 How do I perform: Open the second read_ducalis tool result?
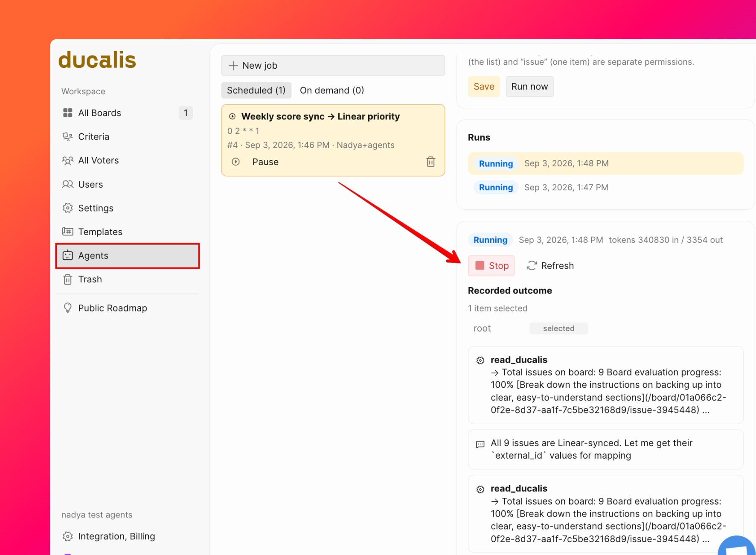point(605,514)
